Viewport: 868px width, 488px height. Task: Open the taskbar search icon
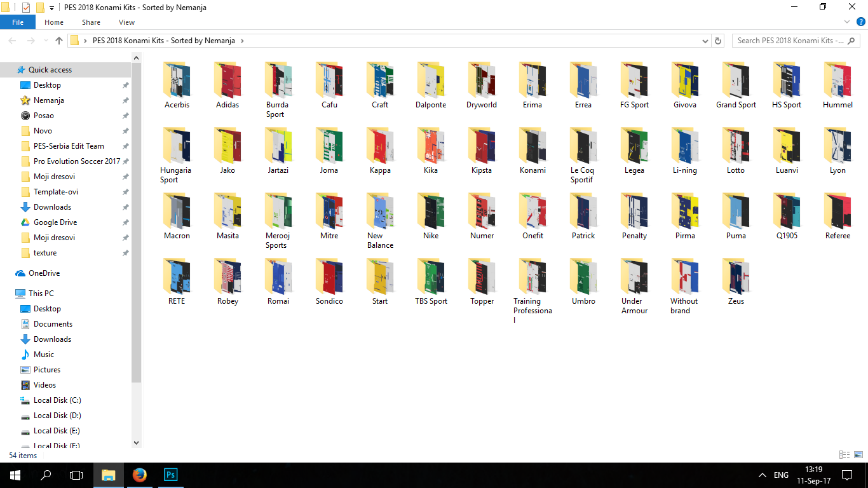point(46,475)
